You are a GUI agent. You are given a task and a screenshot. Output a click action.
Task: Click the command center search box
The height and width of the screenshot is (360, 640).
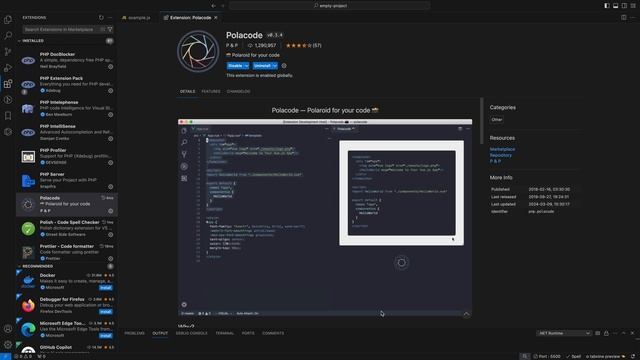pos(330,6)
